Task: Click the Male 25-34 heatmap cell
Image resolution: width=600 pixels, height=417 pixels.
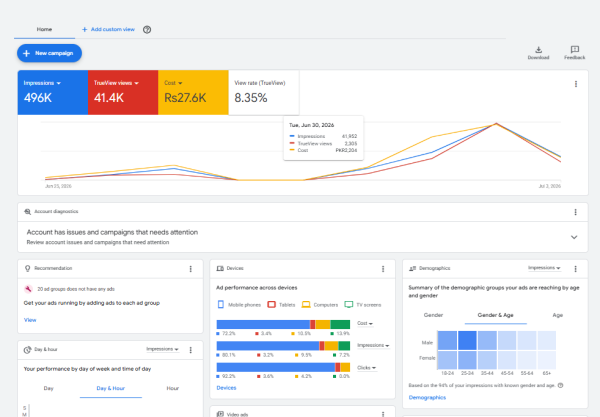Action: [467, 340]
